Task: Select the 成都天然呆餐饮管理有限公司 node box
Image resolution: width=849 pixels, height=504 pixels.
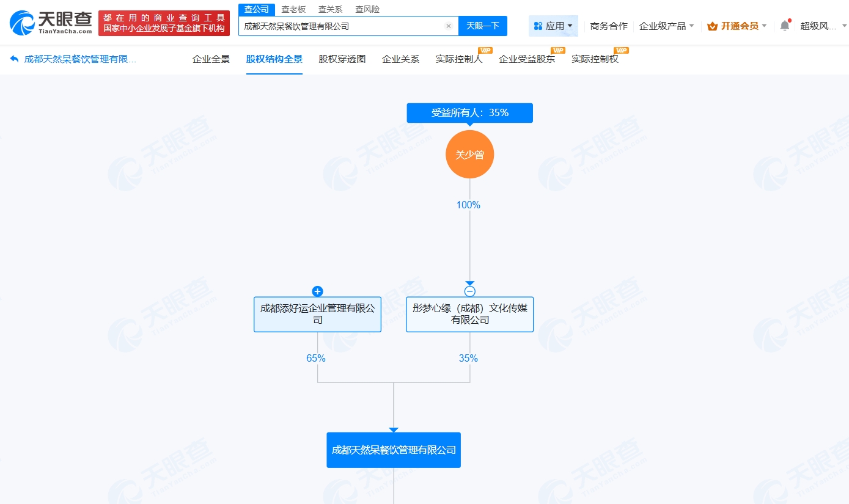Action: click(x=394, y=450)
